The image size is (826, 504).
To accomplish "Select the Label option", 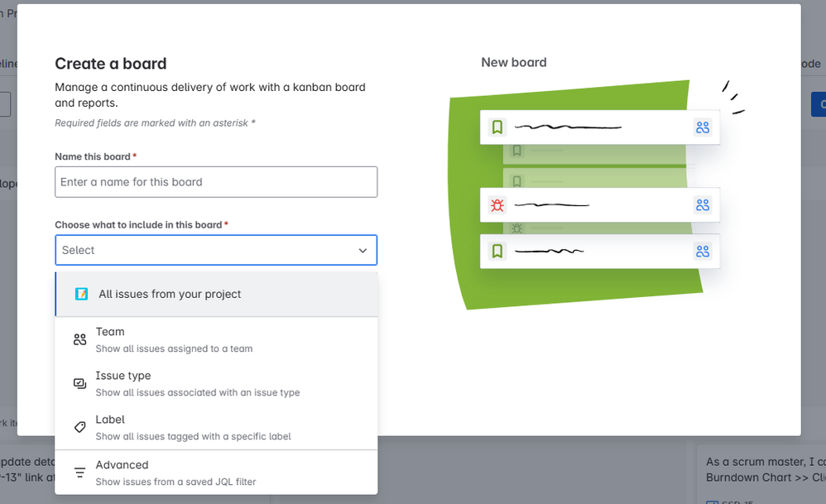I will coord(217,427).
